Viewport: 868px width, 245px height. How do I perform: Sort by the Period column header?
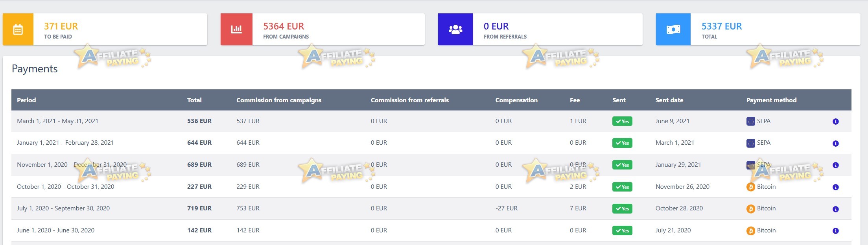pos(26,100)
